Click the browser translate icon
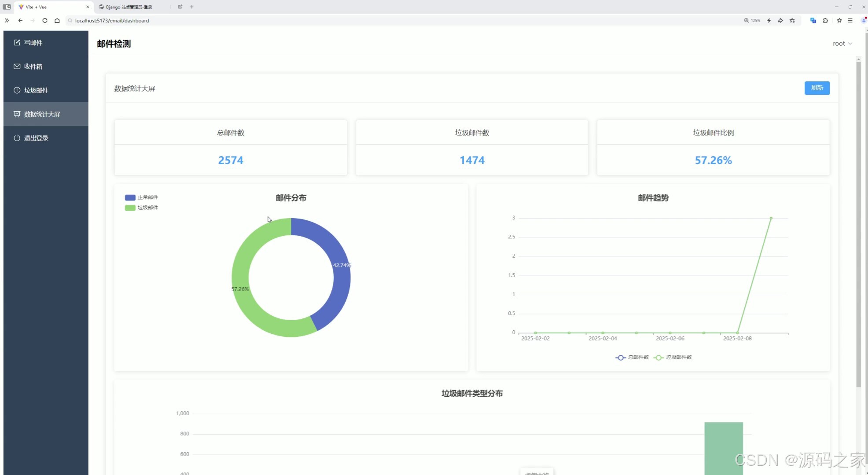Screen dimensions: 868x475 point(813,21)
